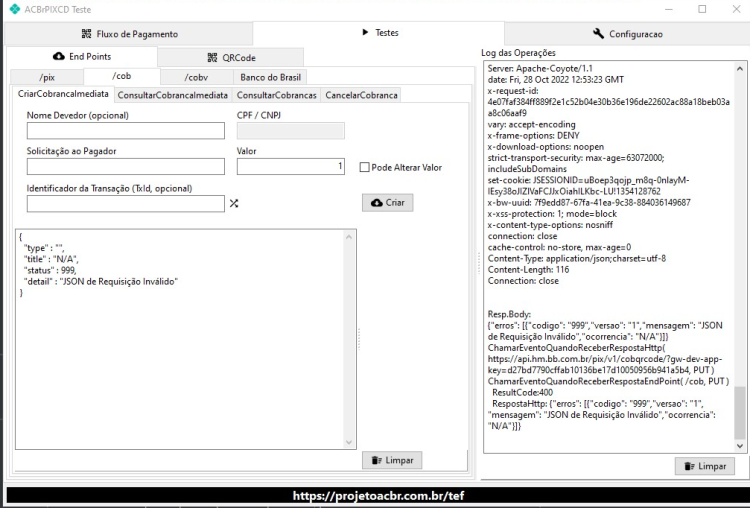Open the Fluxo de Pagamento tab

tap(129, 34)
